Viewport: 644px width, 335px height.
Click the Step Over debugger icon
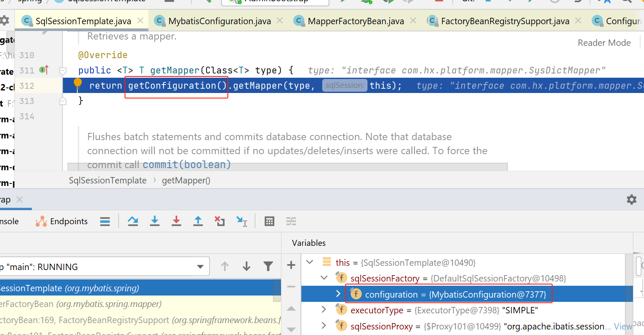coord(133,221)
